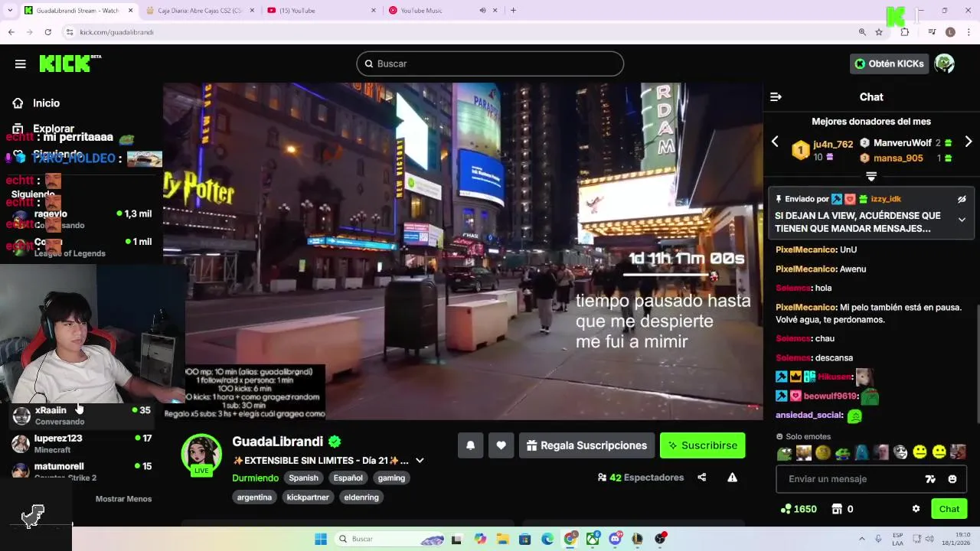980x551 pixels.
Task: Collapse the chat panel icon
Action: [x=776, y=97]
